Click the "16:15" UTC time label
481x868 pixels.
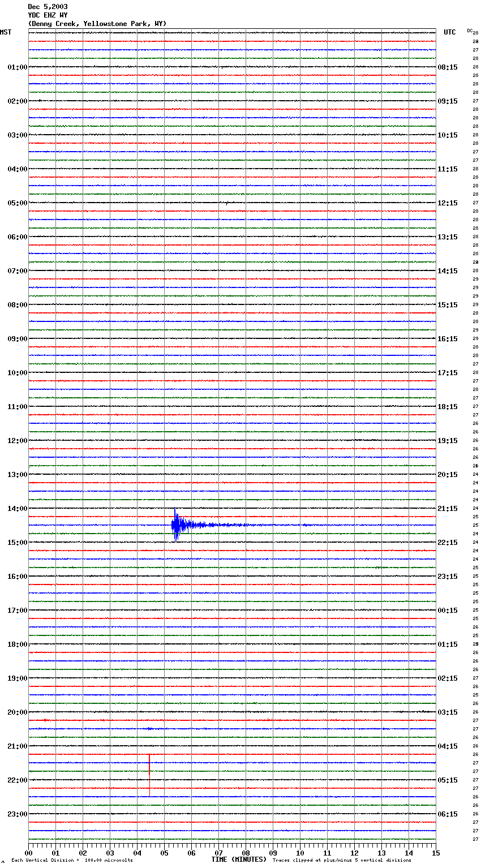448,339
